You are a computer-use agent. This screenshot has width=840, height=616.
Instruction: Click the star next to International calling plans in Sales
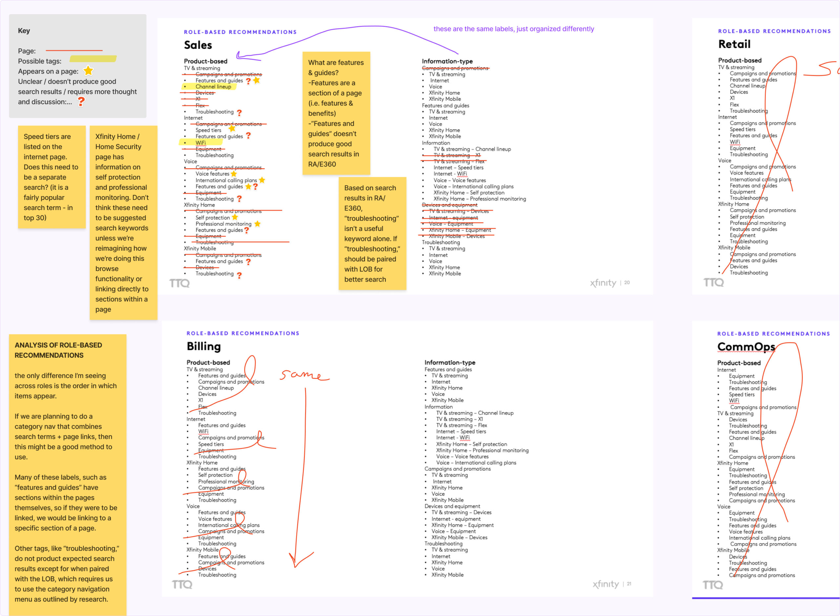click(262, 180)
